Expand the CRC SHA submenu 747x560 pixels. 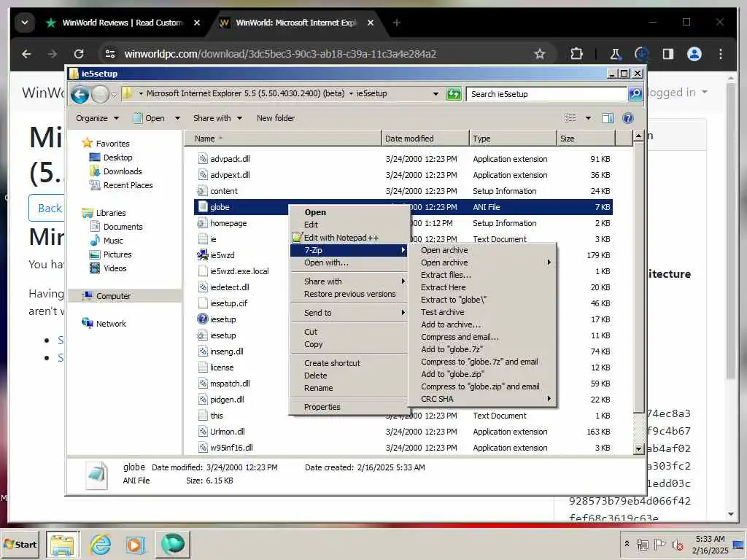483,399
